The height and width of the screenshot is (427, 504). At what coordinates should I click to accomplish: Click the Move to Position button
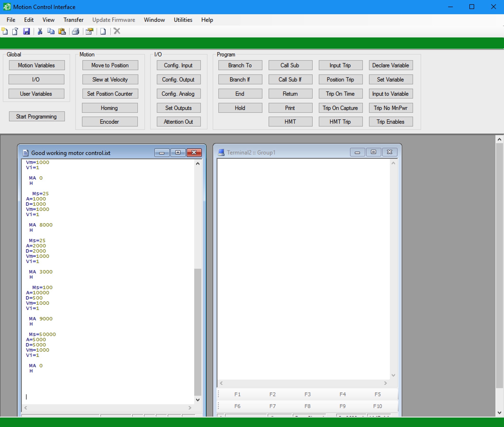[x=110, y=65]
